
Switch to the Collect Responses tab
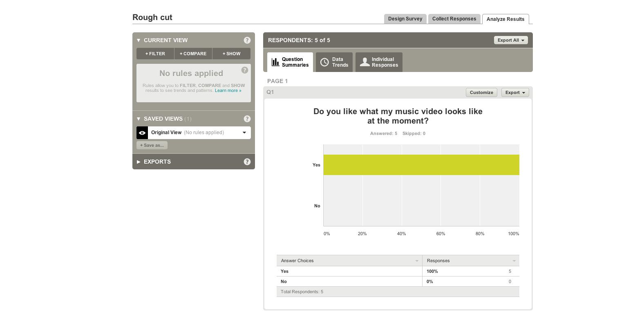coord(454,19)
